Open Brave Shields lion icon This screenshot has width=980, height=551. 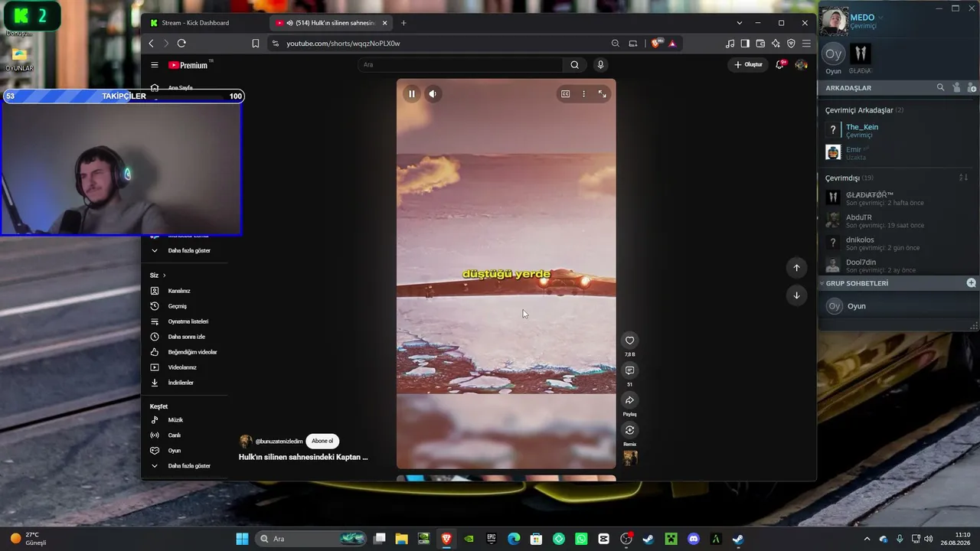[x=656, y=44]
